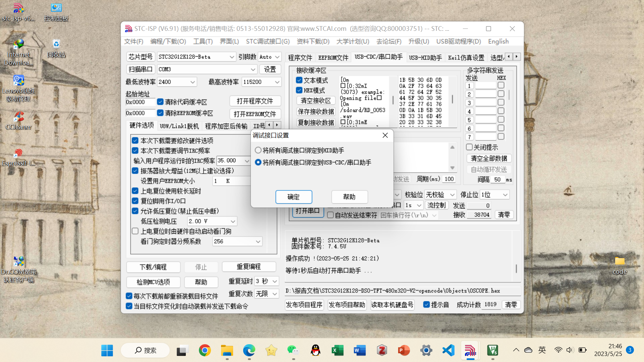Open CCleaner desktop icon
The image size is (644, 362).
[18, 121]
